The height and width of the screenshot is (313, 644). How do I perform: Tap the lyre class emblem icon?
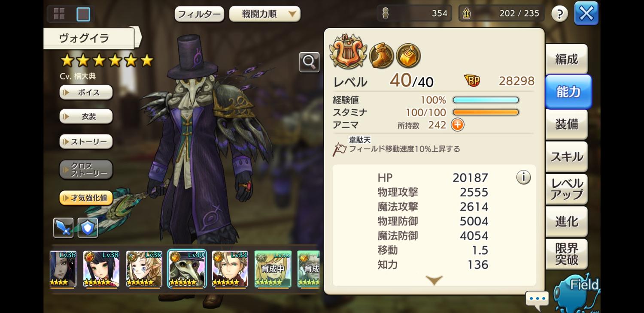coord(348,52)
